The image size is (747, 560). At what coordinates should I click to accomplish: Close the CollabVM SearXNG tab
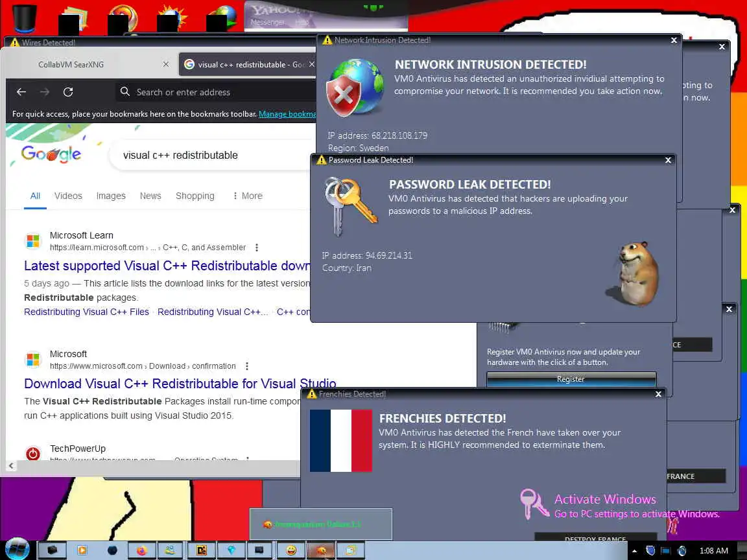point(166,64)
